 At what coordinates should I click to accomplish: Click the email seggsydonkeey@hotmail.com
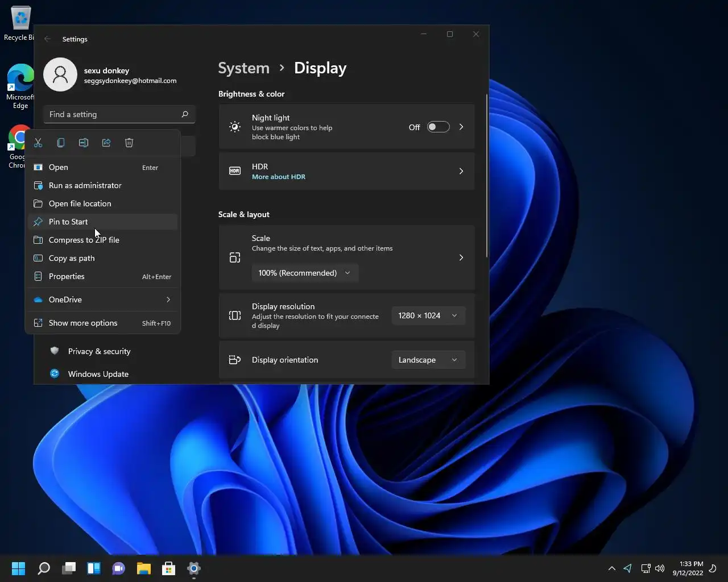[130, 81]
